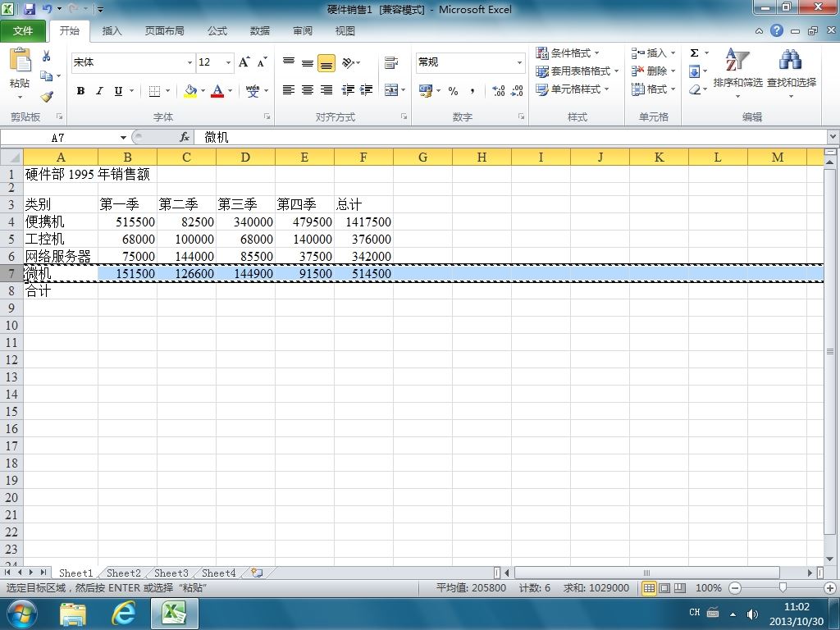The image size is (840, 630).
Task: Open Sort and Filter funnel
Action: pos(737,60)
